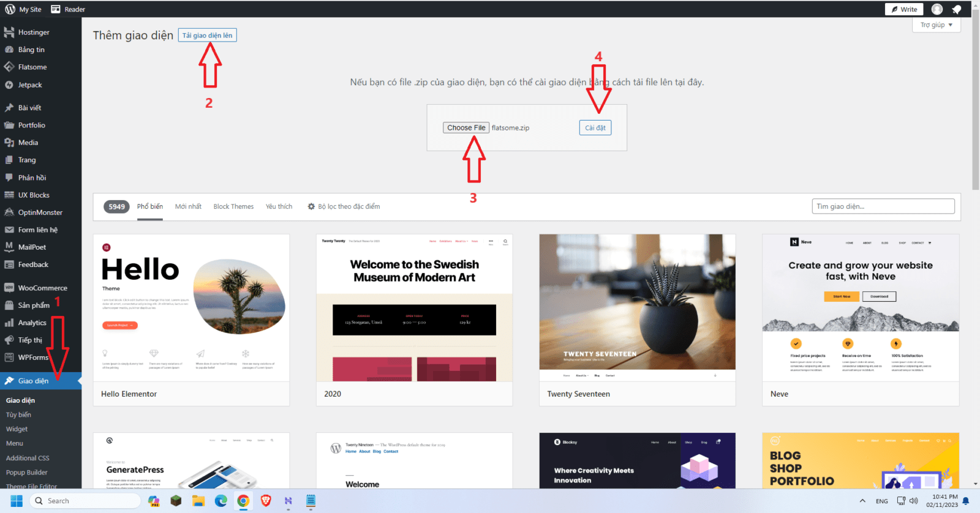This screenshot has width=980, height=513.
Task: Open OptinMonster from sidebar icon
Action: [9, 212]
